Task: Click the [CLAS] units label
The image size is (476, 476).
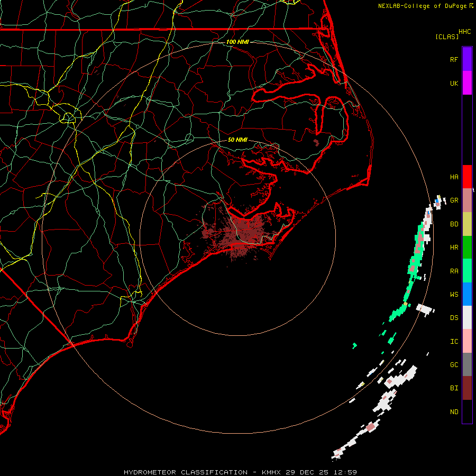Action: click(447, 36)
